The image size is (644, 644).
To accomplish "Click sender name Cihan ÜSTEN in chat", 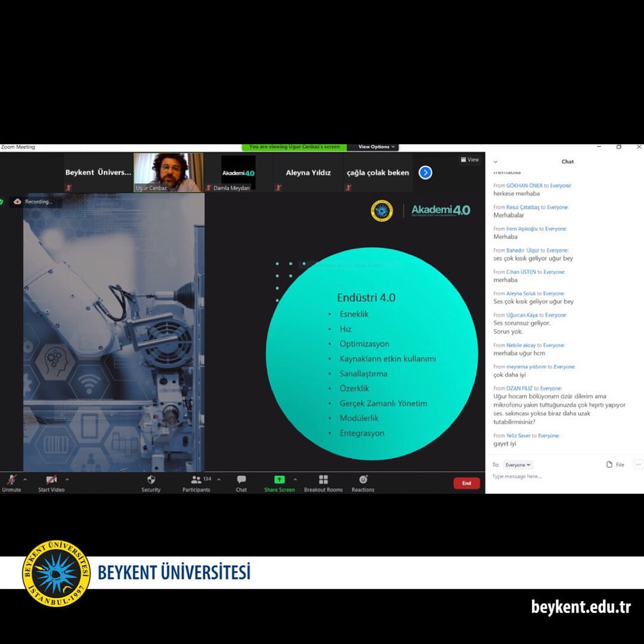I will (521, 272).
